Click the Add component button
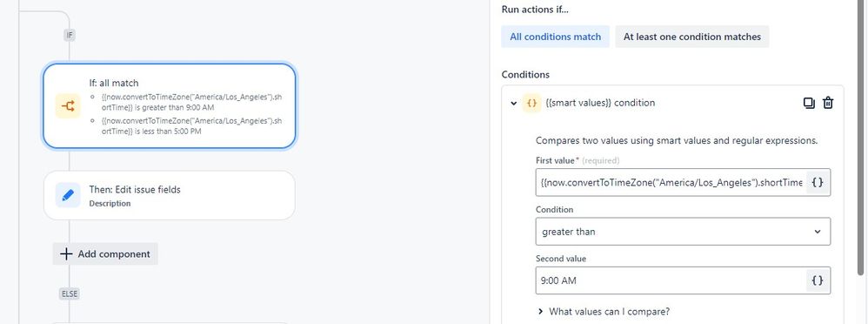The width and height of the screenshot is (868, 324). (105, 254)
